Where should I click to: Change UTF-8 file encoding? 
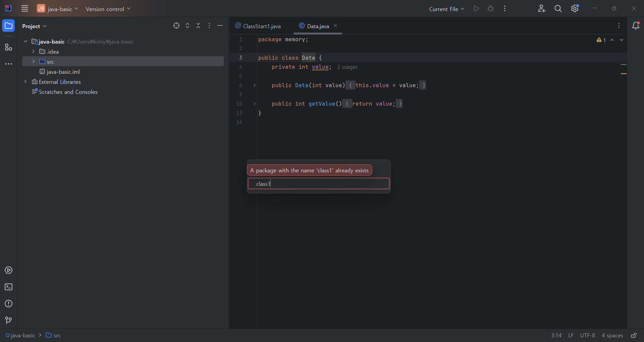click(x=588, y=335)
